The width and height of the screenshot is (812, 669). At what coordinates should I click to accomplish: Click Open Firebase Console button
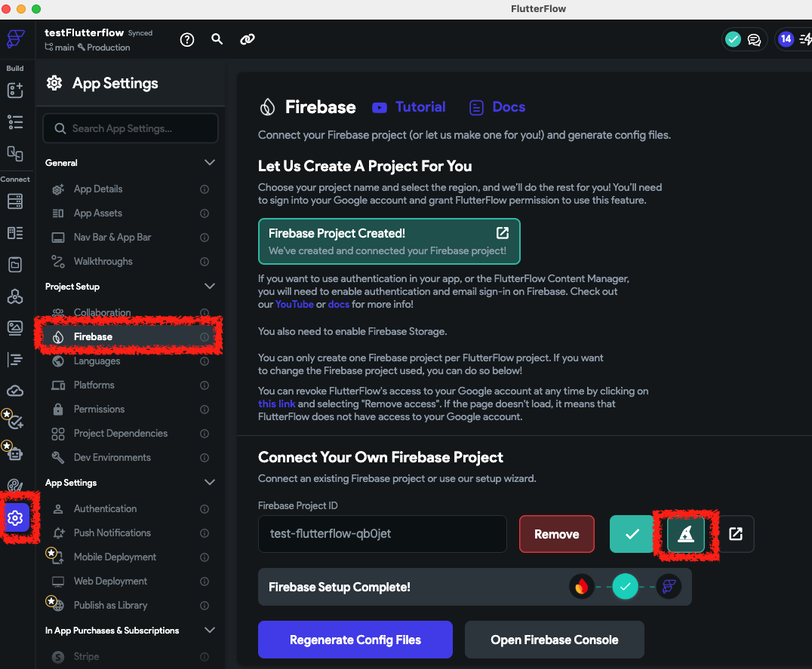point(554,640)
